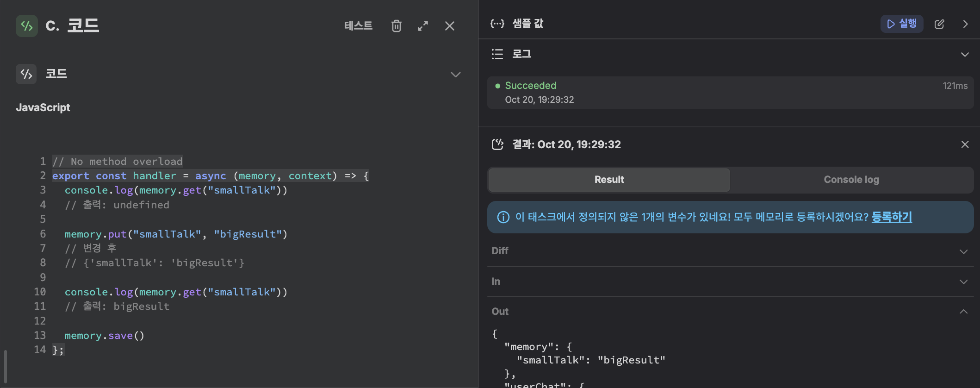Click the right arrow next to edit icon
980x388 pixels.
click(x=965, y=24)
